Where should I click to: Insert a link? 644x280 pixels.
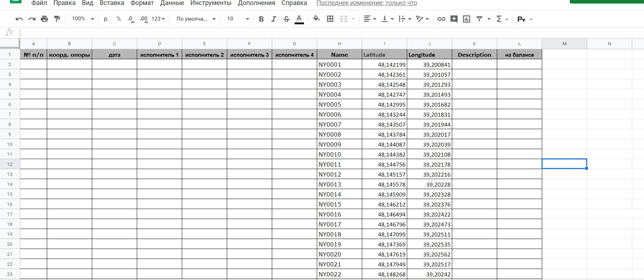tap(441, 19)
